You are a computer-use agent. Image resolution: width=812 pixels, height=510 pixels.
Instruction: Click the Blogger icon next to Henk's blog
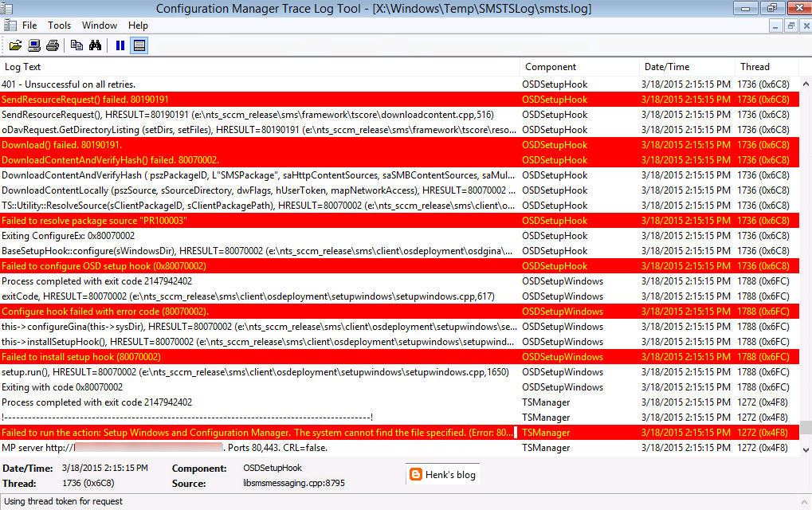click(x=416, y=474)
